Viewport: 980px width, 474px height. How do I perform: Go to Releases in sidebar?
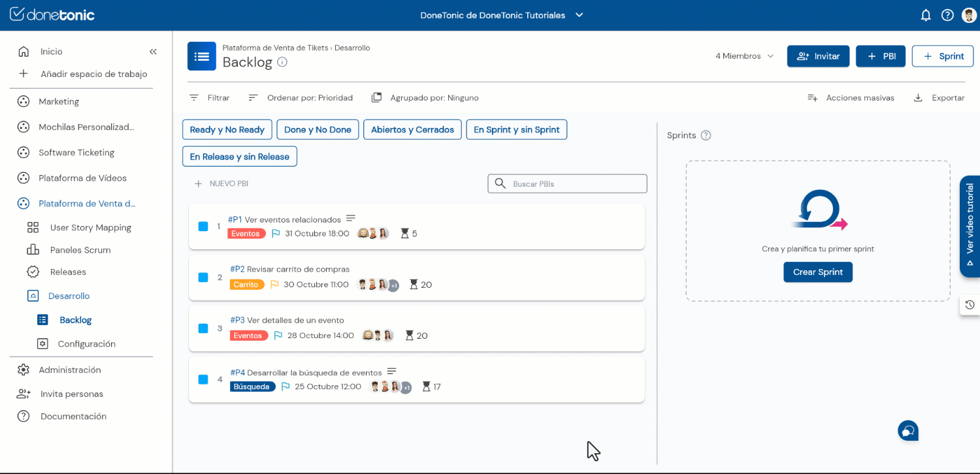[68, 272]
